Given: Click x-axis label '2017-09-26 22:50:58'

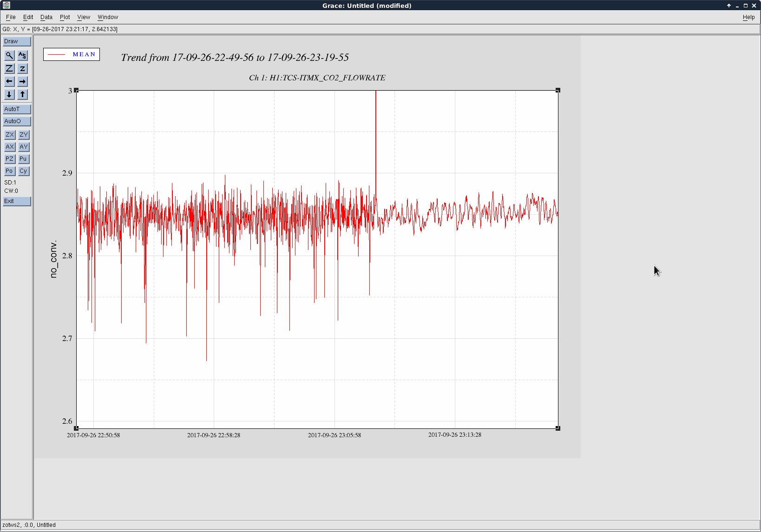Looking at the screenshot, I should click(x=93, y=435).
